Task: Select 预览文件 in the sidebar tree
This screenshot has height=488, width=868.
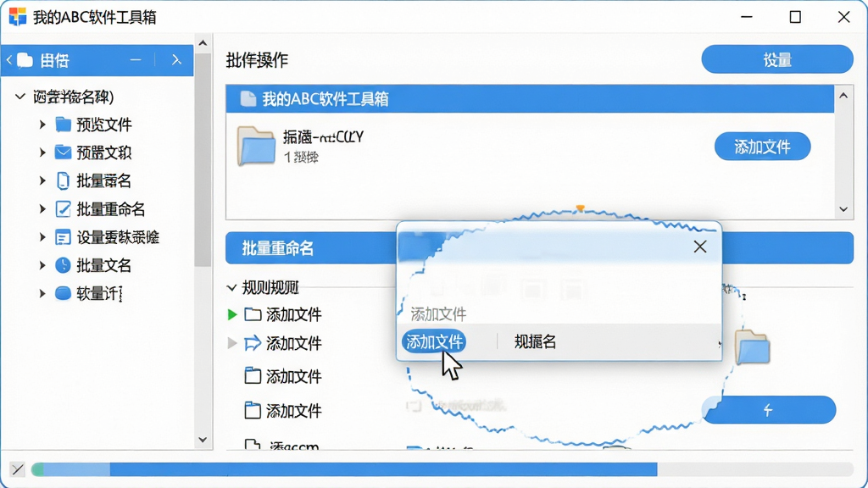Action: pyautogui.click(x=104, y=125)
